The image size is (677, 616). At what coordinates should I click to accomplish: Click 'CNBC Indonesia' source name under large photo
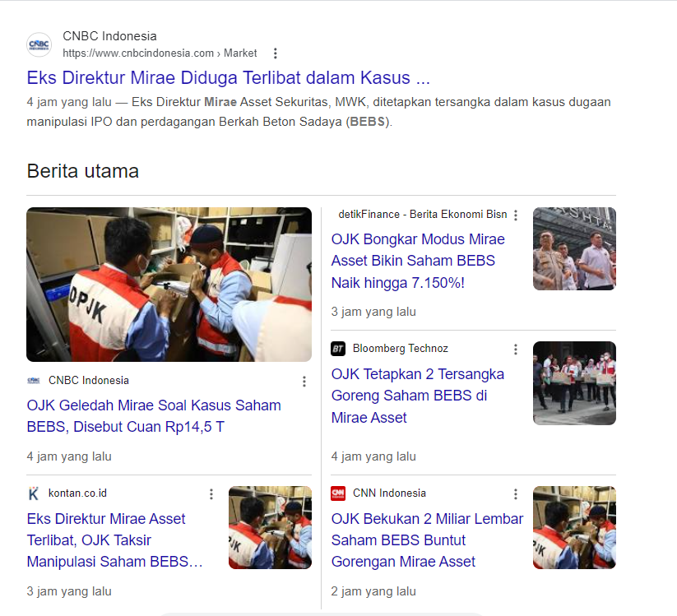click(x=89, y=380)
